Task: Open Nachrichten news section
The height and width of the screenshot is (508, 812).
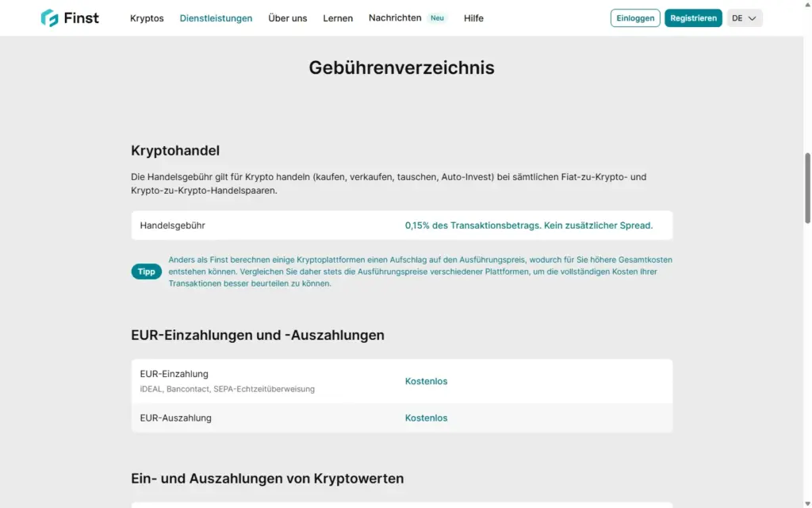Action: 395,17
